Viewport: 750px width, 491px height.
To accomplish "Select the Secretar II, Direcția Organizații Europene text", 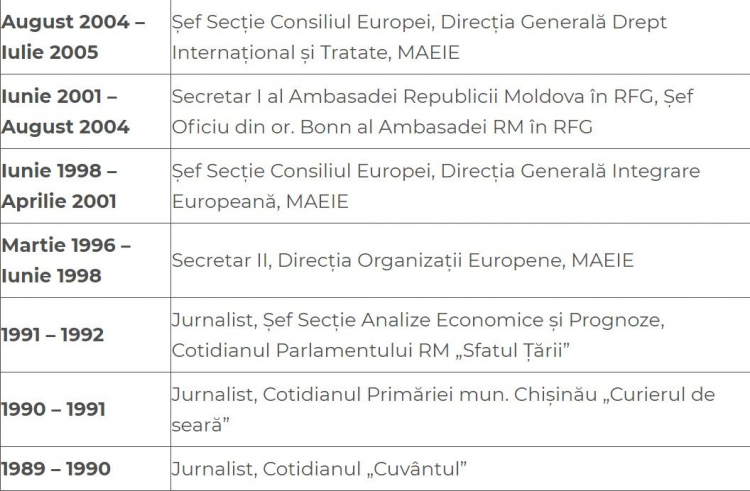I will click(x=403, y=261).
